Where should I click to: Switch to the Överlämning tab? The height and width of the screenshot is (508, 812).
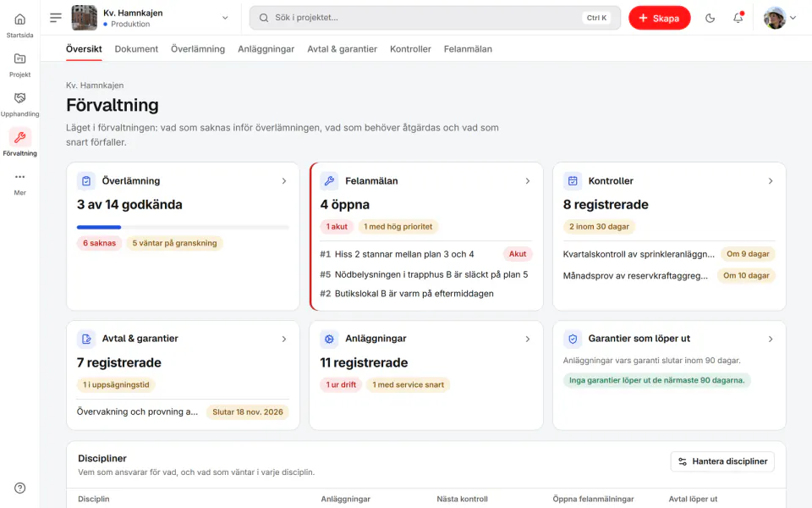coord(198,49)
